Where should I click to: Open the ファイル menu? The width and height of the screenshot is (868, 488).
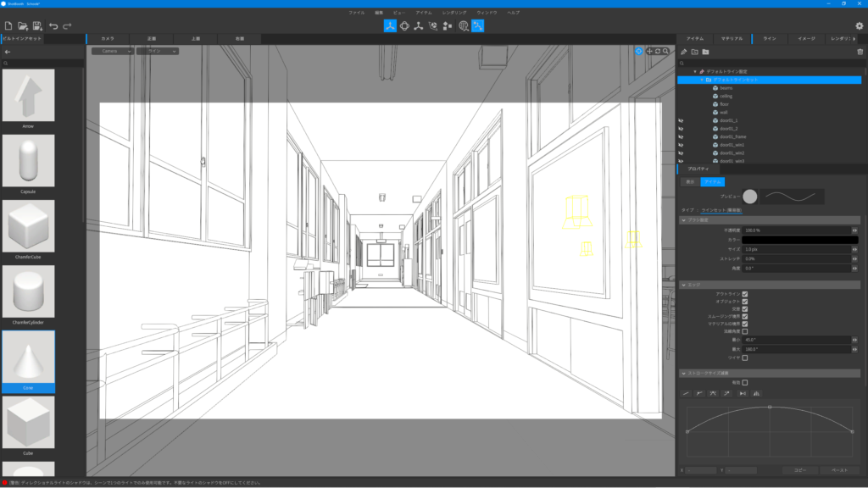(x=357, y=12)
